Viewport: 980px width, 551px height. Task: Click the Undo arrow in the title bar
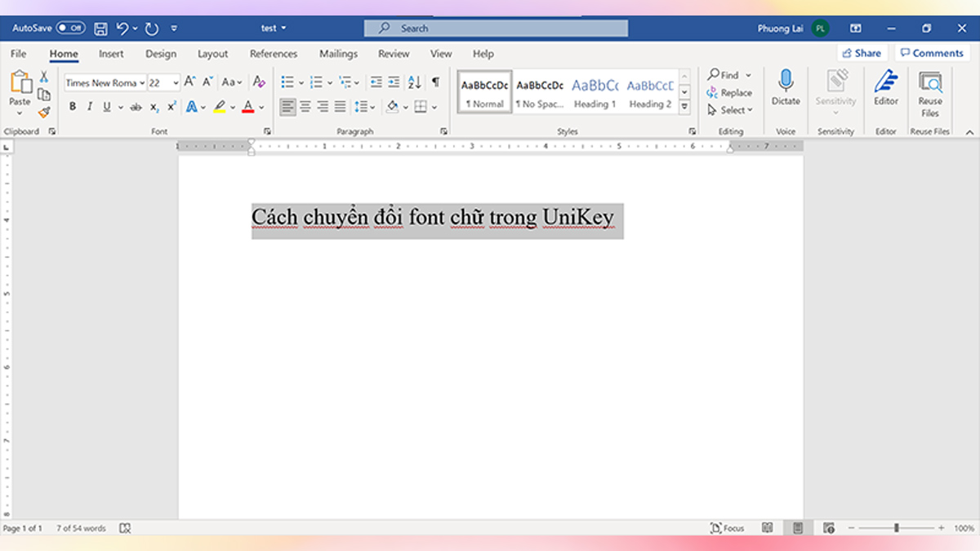click(122, 29)
